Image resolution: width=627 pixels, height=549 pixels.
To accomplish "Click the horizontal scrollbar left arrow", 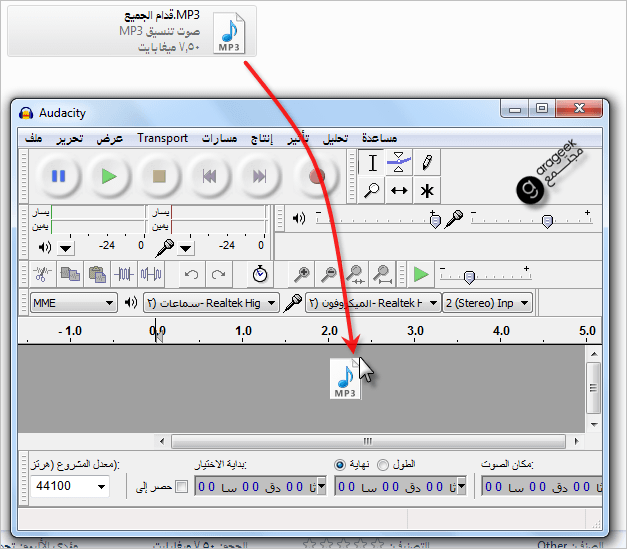I will pos(162,441).
